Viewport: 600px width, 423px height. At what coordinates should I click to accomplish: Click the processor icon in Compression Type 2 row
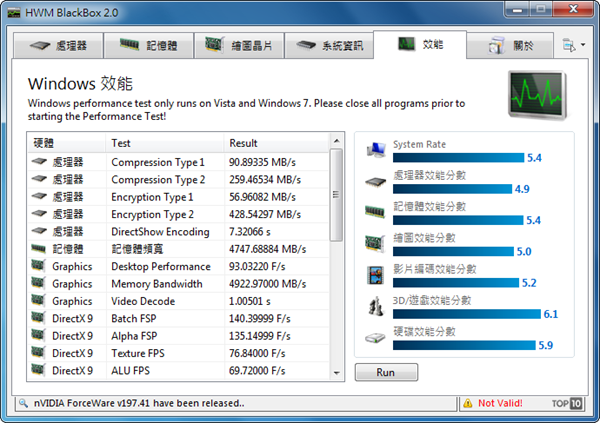coord(39,179)
